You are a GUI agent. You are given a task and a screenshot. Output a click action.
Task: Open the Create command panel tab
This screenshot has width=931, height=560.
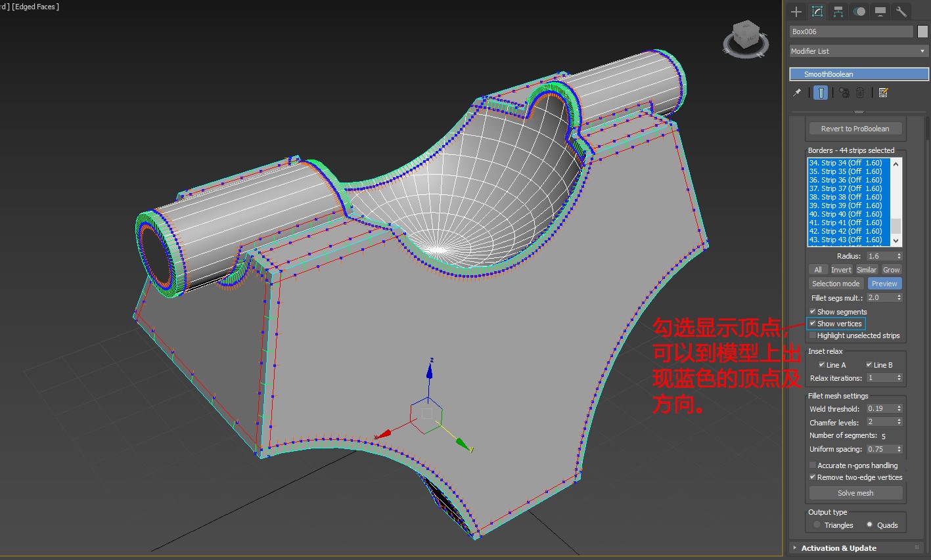pyautogui.click(x=796, y=11)
